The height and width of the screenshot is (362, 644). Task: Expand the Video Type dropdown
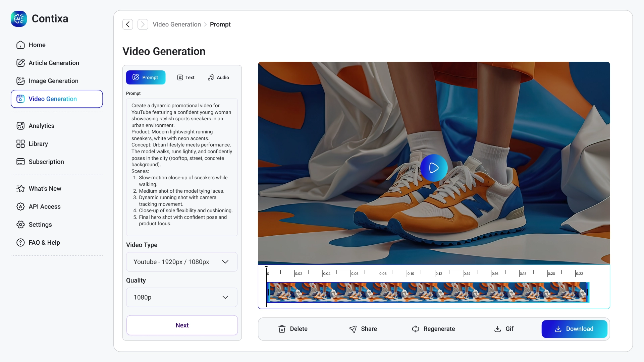coord(182,262)
